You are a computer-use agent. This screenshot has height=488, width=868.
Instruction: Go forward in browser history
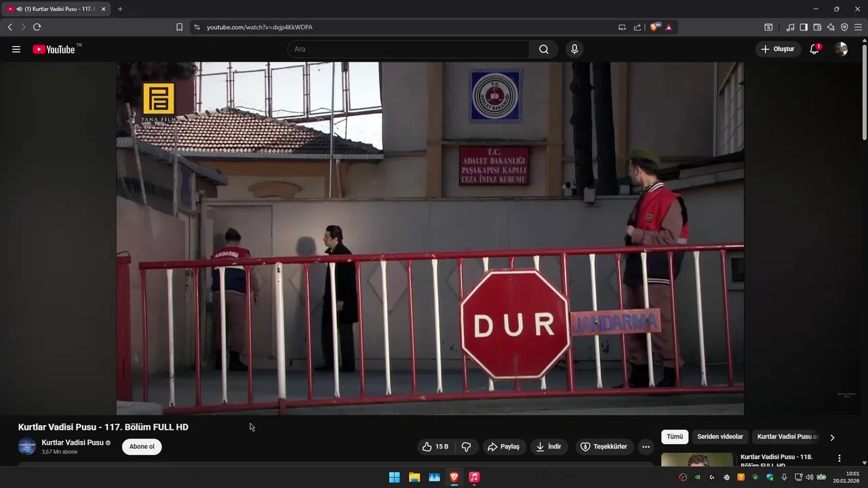point(23,27)
